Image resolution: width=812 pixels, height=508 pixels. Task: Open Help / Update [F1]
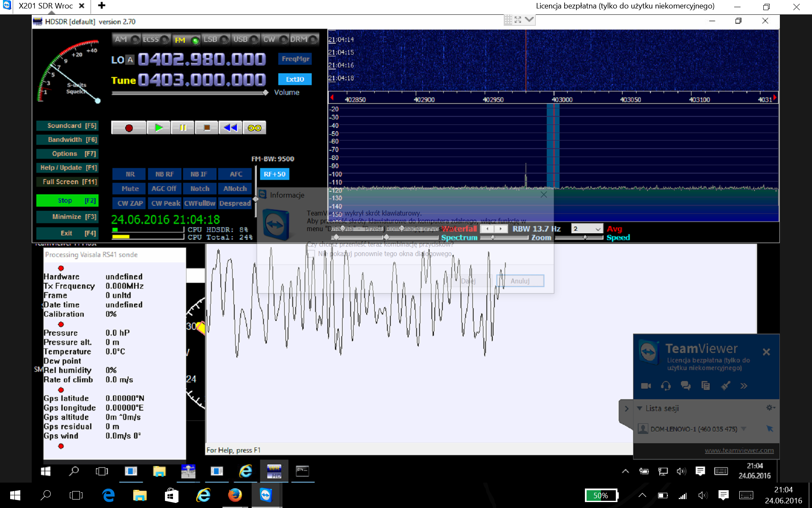tap(68, 168)
